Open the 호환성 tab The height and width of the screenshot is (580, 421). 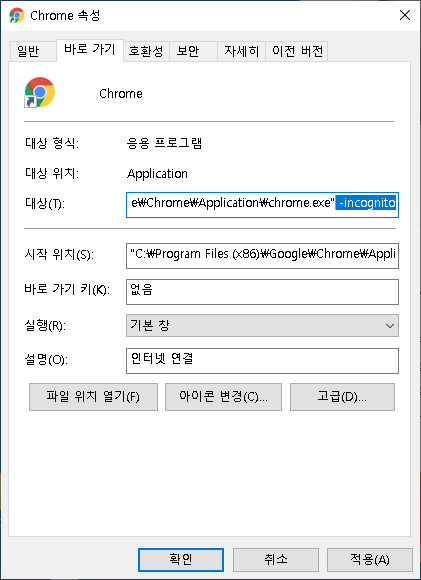[146, 51]
